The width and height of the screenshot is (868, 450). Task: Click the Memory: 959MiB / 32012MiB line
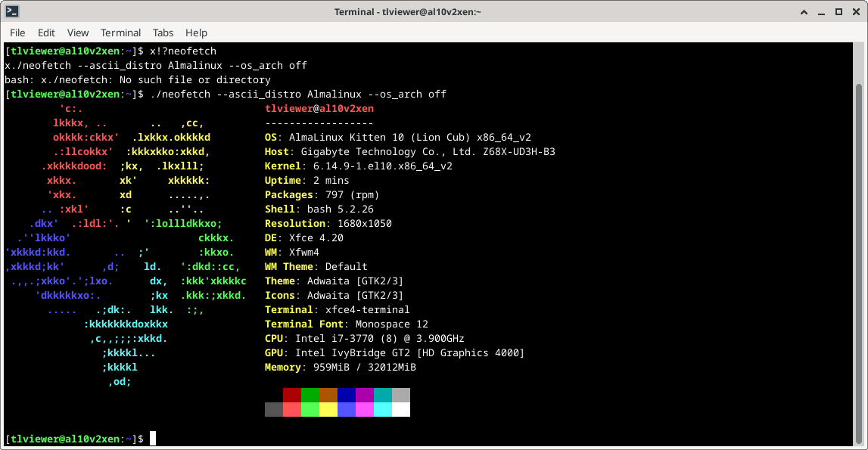pyautogui.click(x=340, y=368)
